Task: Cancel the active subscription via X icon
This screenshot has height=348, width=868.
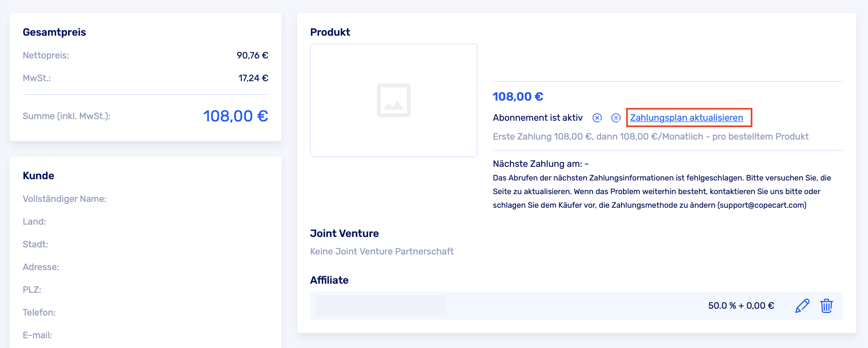Action: click(x=597, y=118)
